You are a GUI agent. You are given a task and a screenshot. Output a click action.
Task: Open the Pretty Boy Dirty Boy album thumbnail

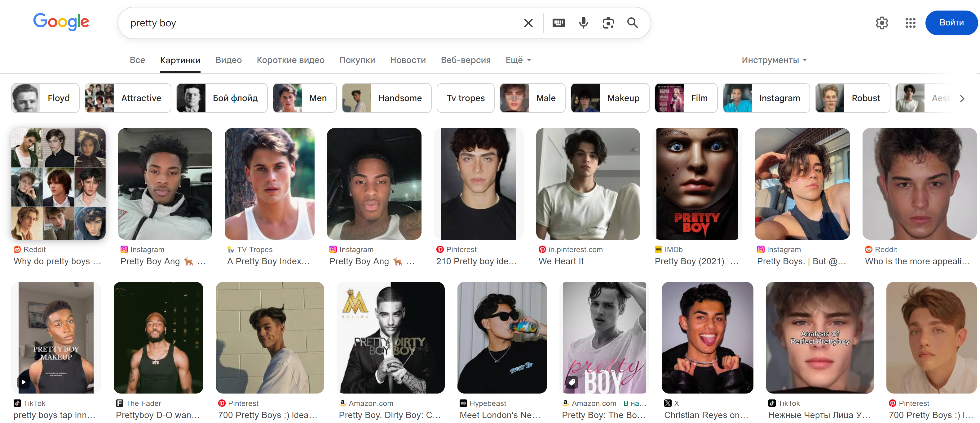click(x=391, y=337)
